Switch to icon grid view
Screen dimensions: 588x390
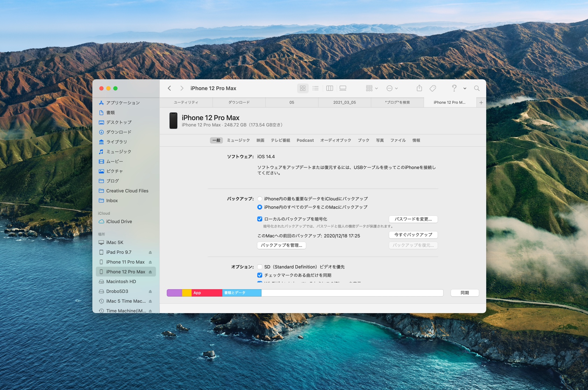[303, 88]
